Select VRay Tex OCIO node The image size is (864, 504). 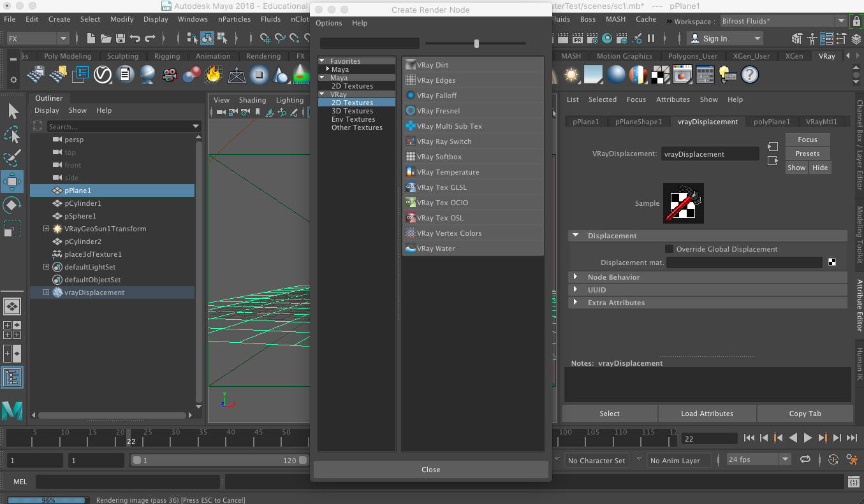[472, 203]
